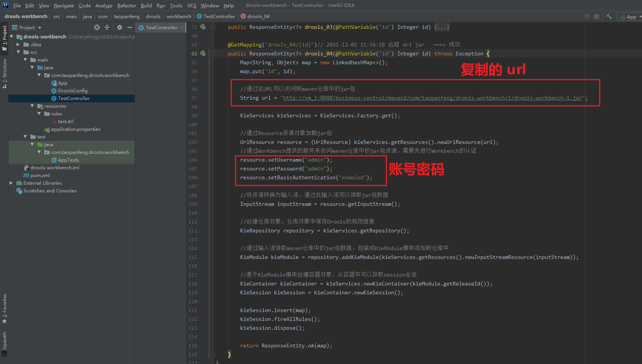Toggle the Z: Structure tool window

4,73
